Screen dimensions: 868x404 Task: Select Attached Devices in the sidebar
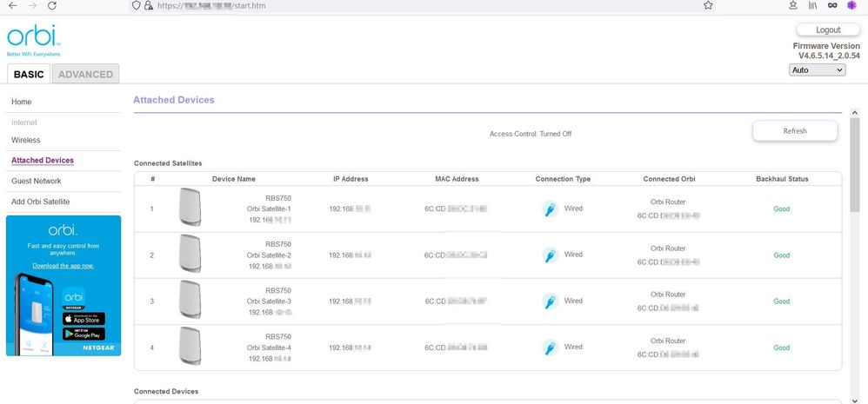[43, 160]
